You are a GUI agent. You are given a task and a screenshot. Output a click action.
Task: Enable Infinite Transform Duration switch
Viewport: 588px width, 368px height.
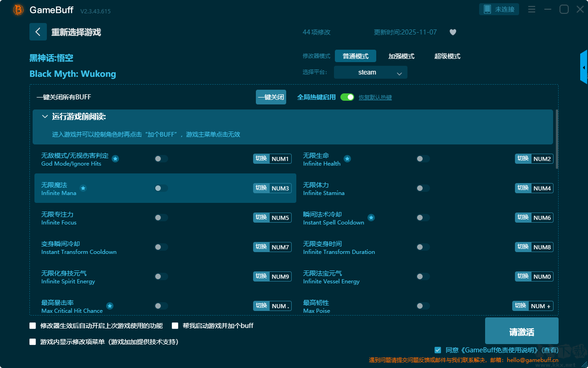tap(423, 247)
